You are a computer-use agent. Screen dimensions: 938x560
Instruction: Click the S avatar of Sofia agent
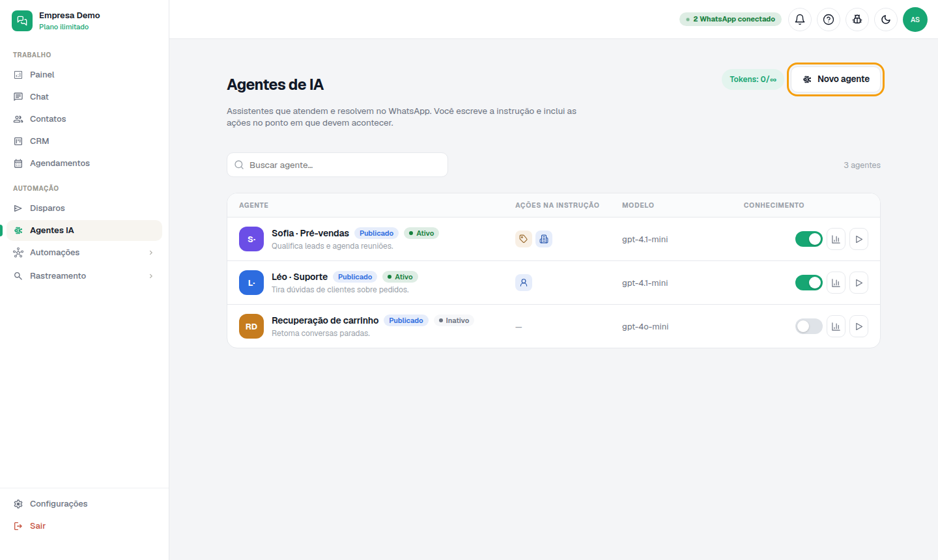(x=251, y=239)
